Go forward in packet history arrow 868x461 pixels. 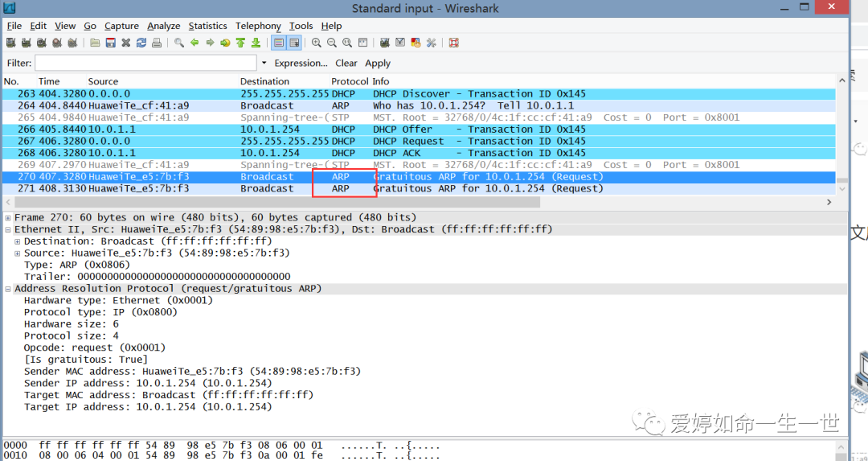210,43
